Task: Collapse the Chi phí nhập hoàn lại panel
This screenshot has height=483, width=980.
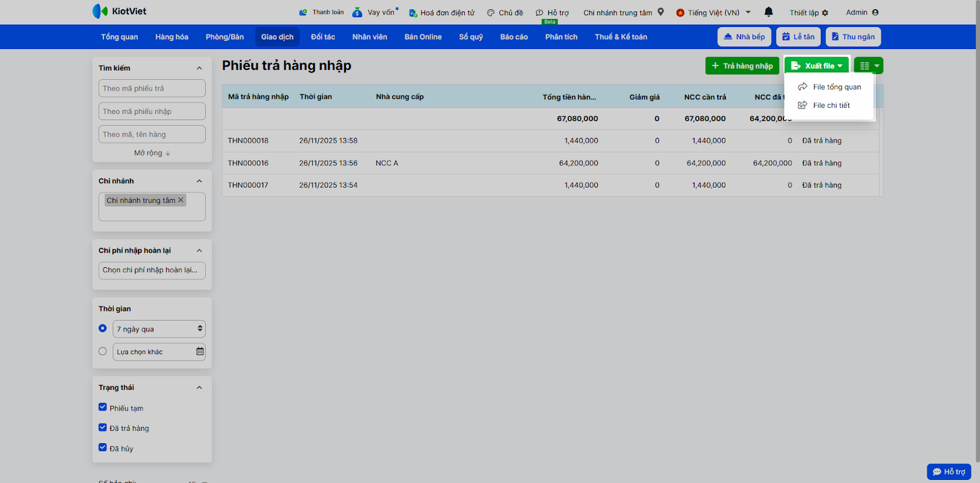Action: (199, 250)
